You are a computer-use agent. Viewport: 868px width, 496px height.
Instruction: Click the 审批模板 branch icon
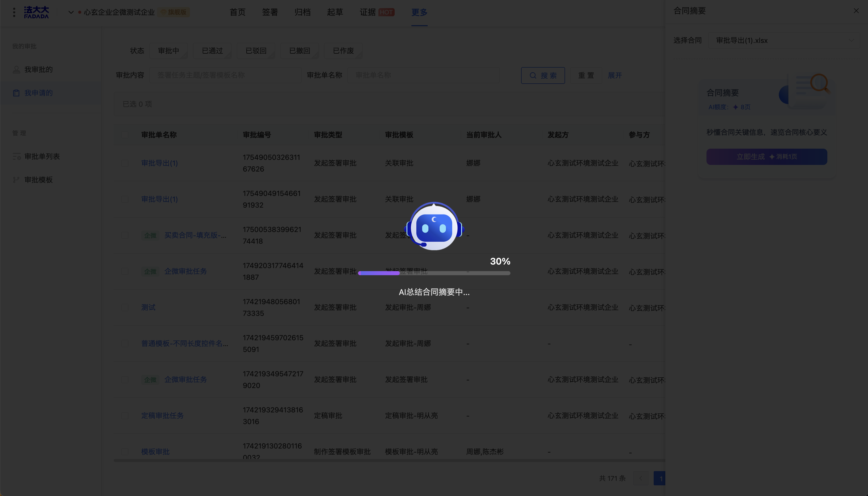16,180
